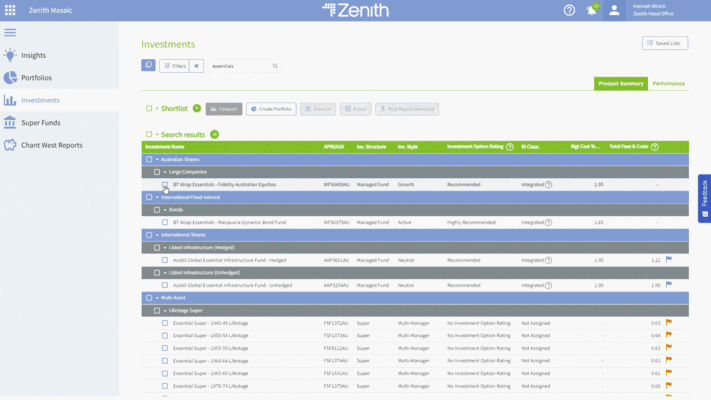The height and width of the screenshot is (400, 711).
Task: Open the app grid launcher icon
Action: 10,10
